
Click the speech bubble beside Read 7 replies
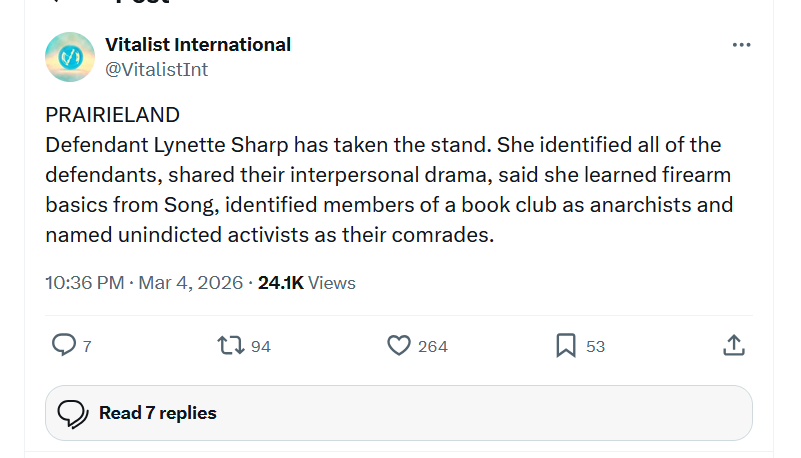[72, 413]
